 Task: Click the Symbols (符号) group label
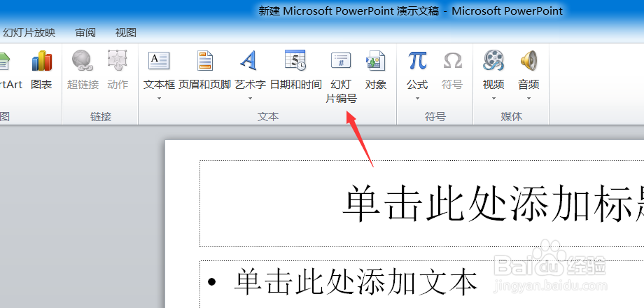pos(435,117)
